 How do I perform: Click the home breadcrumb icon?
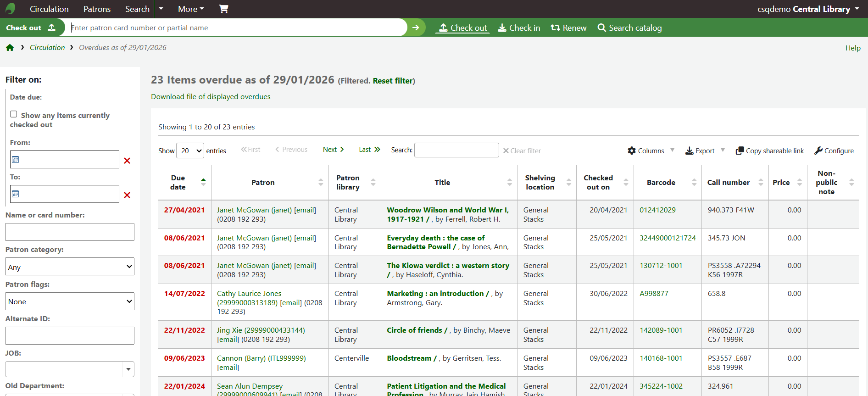(10, 48)
